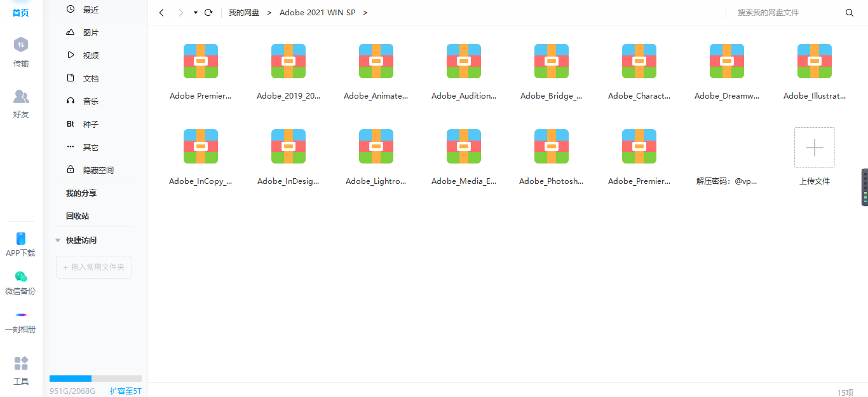Click the search magnifier icon
The height and width of the screenshot is (397, 868).
[x=850, y=13]
